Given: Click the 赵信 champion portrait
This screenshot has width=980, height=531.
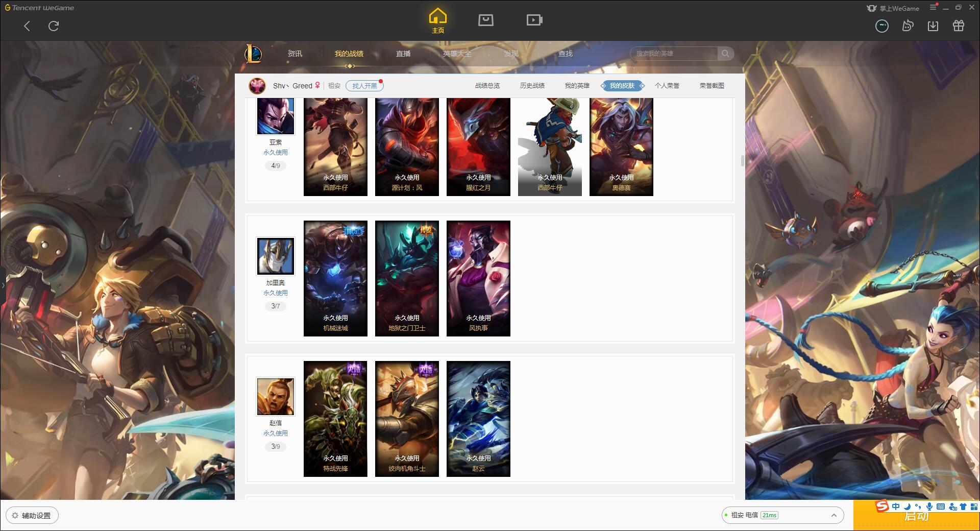Looking at the screenshot, I should pyautogui.click(x=276, y=397).
